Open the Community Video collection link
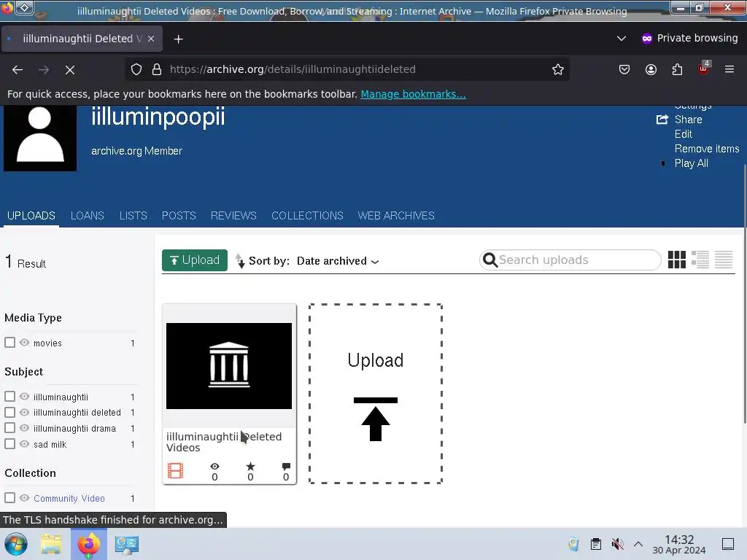 69,498
